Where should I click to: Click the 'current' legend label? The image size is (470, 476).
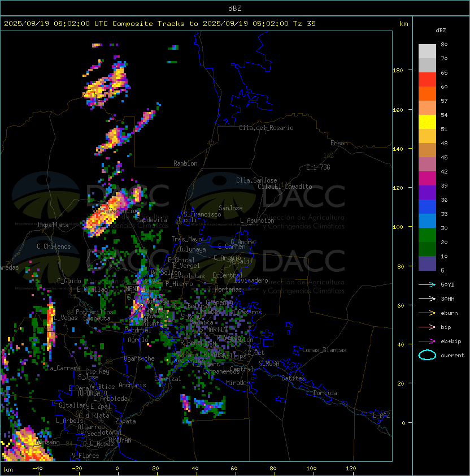click(x=452, y=356)
